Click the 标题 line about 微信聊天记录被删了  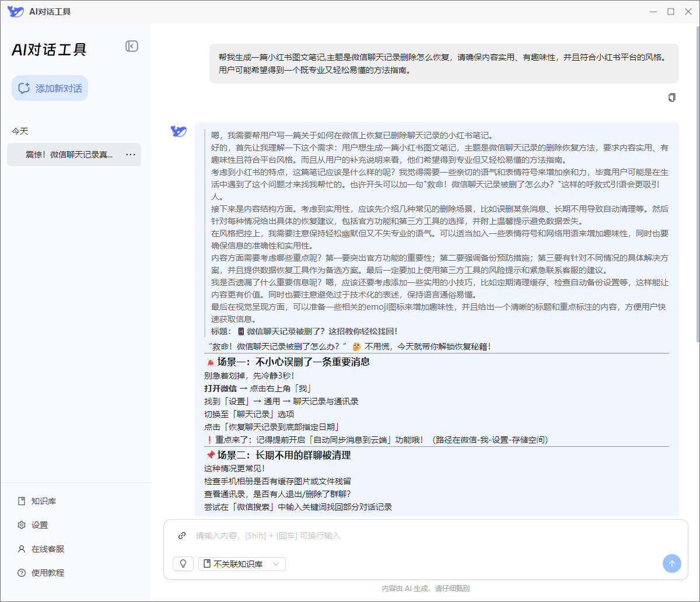[x=304, y=331]
